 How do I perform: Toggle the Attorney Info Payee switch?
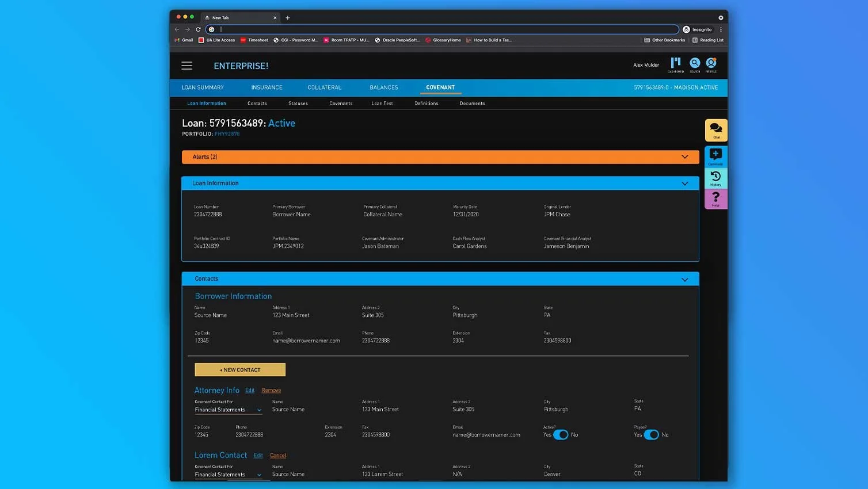pyautogui.click(x=652, y=435)
